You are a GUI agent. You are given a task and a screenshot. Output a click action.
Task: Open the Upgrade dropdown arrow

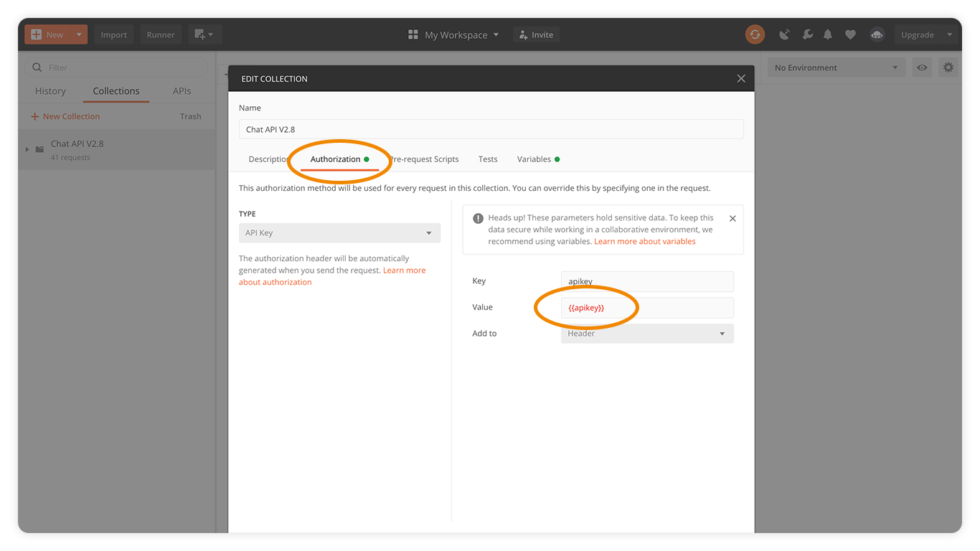(x=950, y=34)
